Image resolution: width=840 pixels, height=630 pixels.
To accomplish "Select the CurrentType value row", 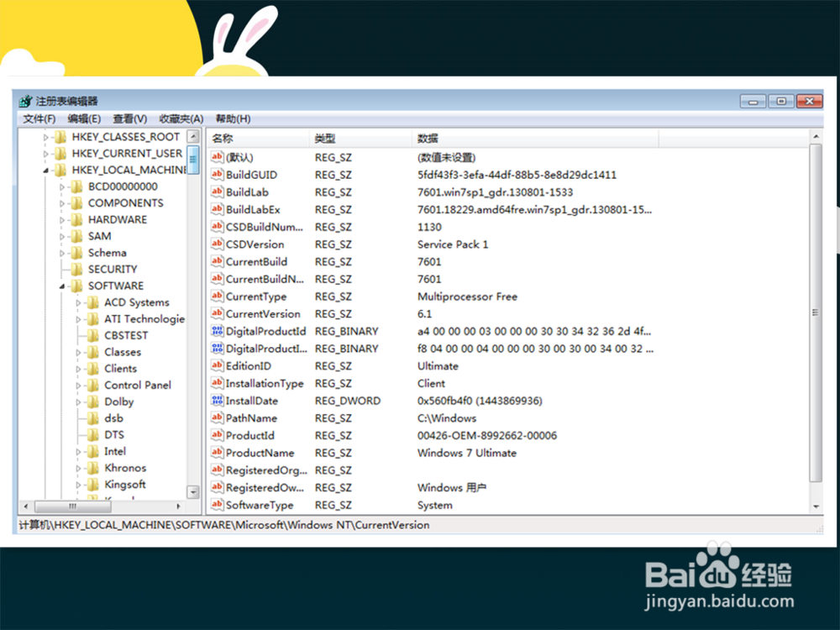I will pyautogui.click(x=433, y=297).
